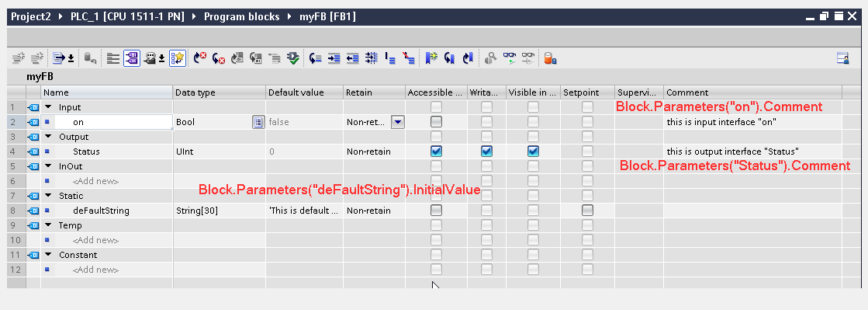The width and height of the screenshot is (868, 310).
Task: Go to previous bookmark icon
Action: coord(468,57)
